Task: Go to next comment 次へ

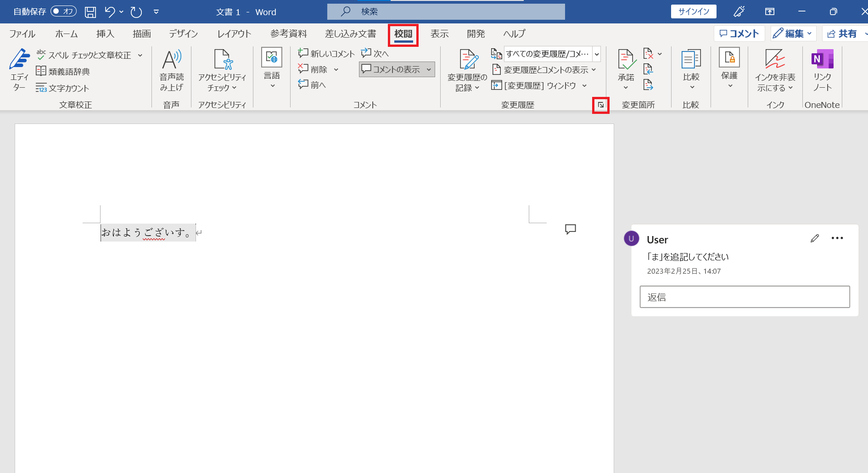Action: pyautogui.click(x=375, y=54)
